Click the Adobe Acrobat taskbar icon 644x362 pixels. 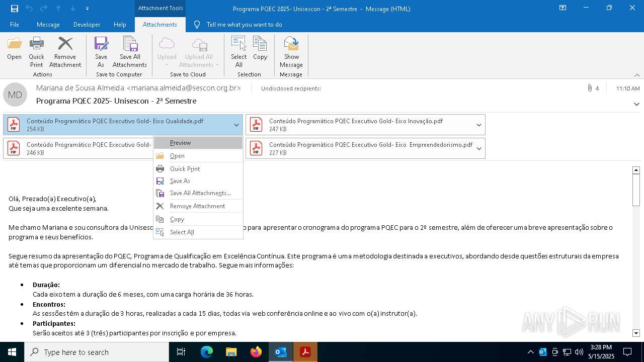(305, 352)
